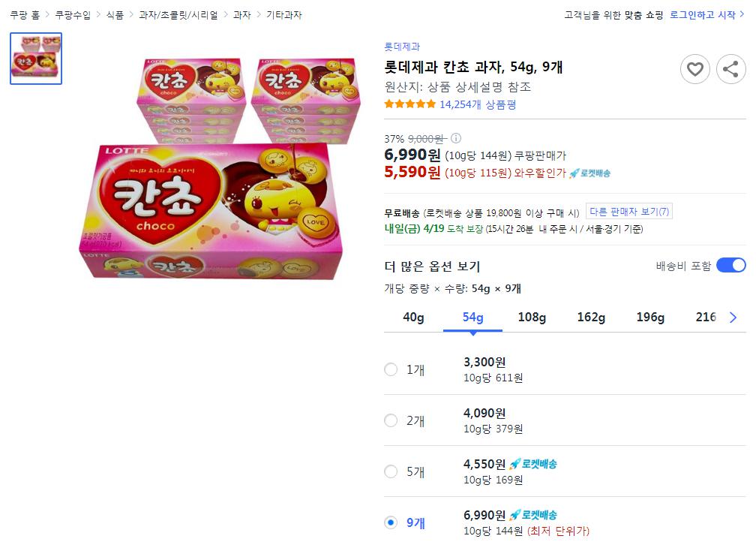Open the 롯데제과 brand link
Viewport: 756px width, 554px height.
[x=402, y=47]
